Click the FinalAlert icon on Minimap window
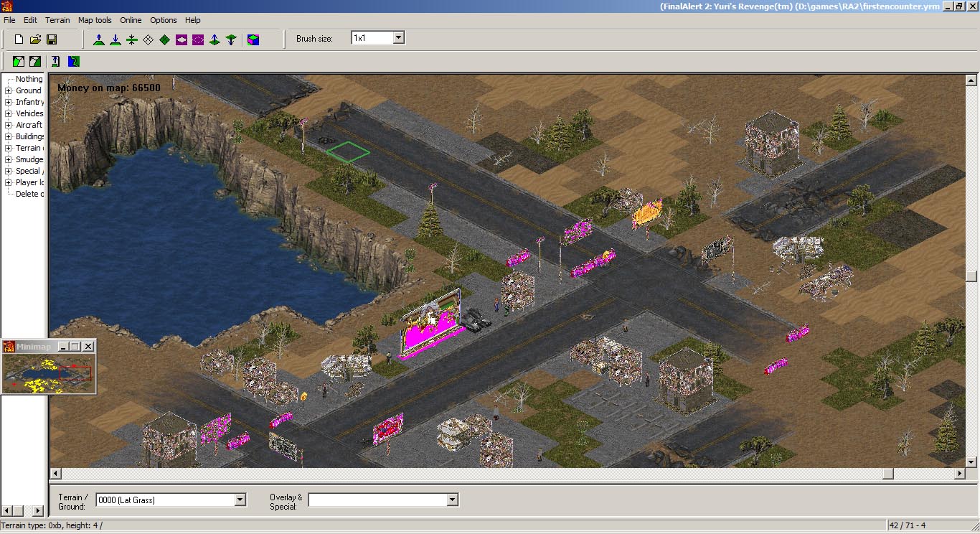The height and width of the screenshot is (534, 980). tap(9, 347)
